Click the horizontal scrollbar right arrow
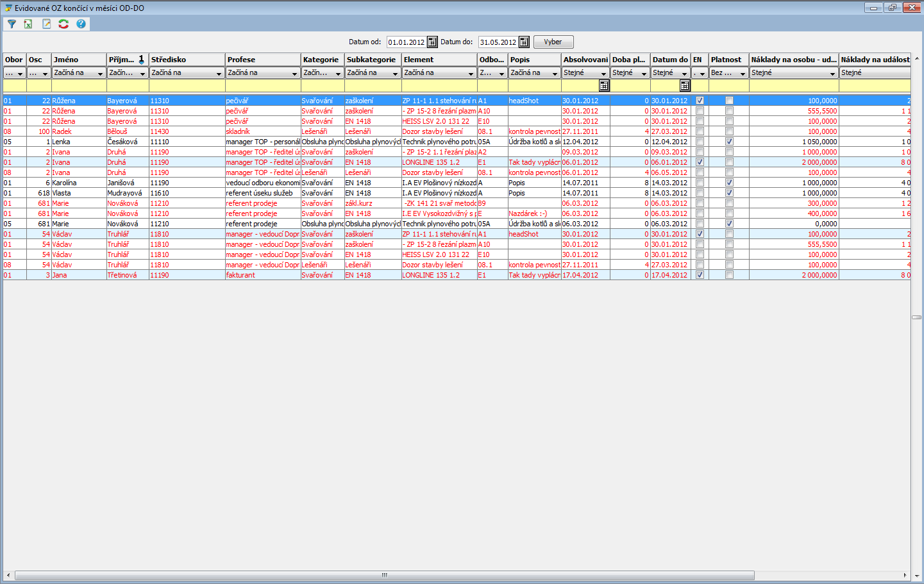The width and height of the screenshot is (924, 584). tap(905, 575)
